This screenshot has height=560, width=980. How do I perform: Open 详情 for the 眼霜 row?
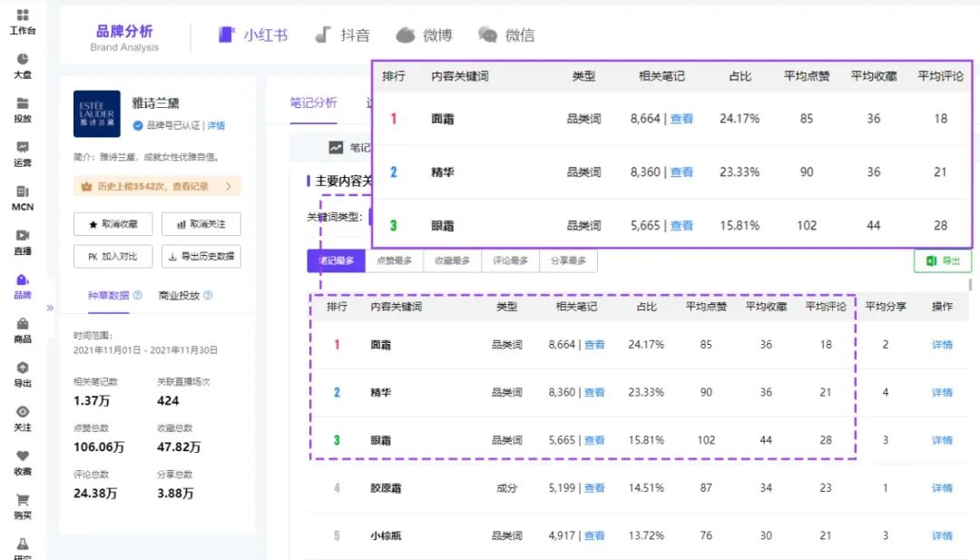coord(942,440)
